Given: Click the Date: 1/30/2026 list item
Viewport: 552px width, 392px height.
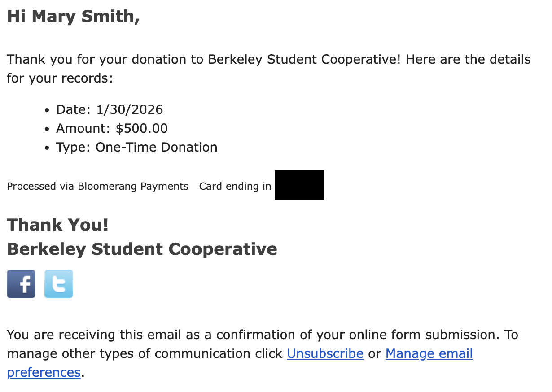Looking at the screenshot, I should [109, 109].
